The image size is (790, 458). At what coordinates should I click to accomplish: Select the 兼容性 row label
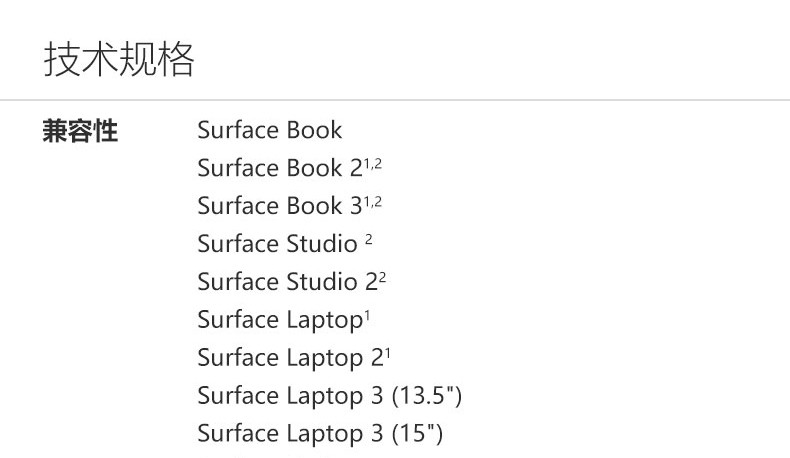click(80, 131)
